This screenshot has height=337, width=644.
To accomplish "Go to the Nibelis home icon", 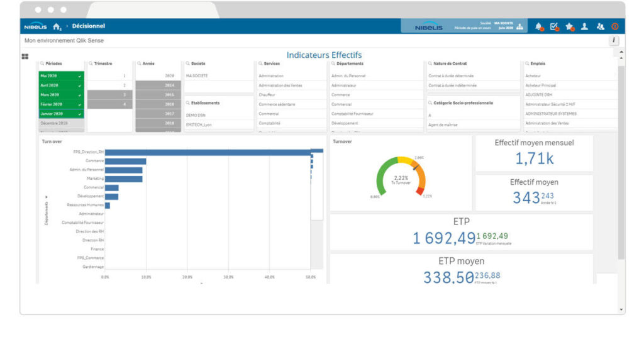I will [57, 26].
